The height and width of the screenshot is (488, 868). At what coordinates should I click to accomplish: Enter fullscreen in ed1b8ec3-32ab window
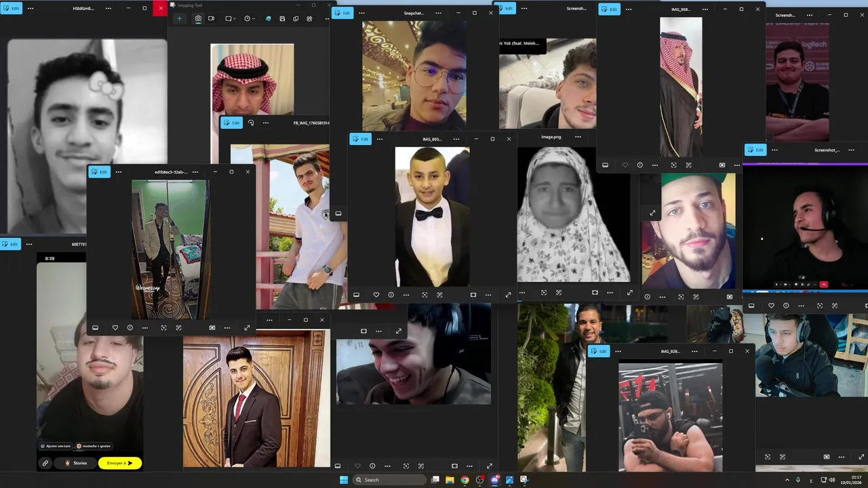tap(247, 328)
